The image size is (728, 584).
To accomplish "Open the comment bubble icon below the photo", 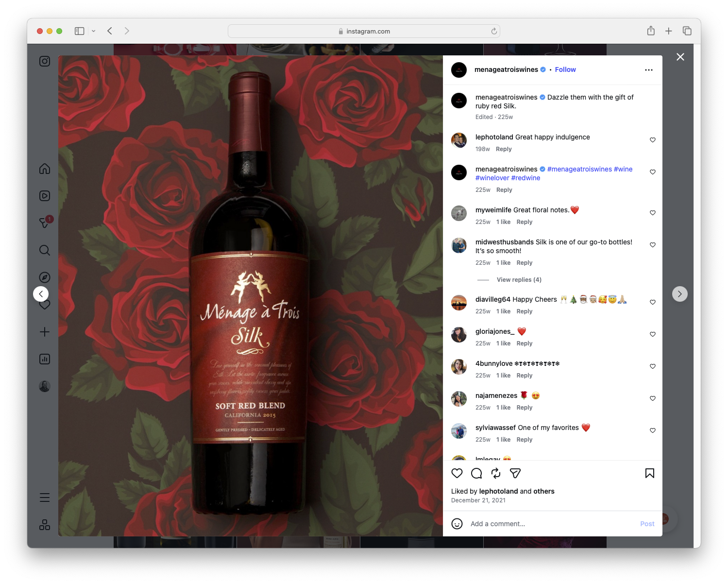I will [476, 473].
